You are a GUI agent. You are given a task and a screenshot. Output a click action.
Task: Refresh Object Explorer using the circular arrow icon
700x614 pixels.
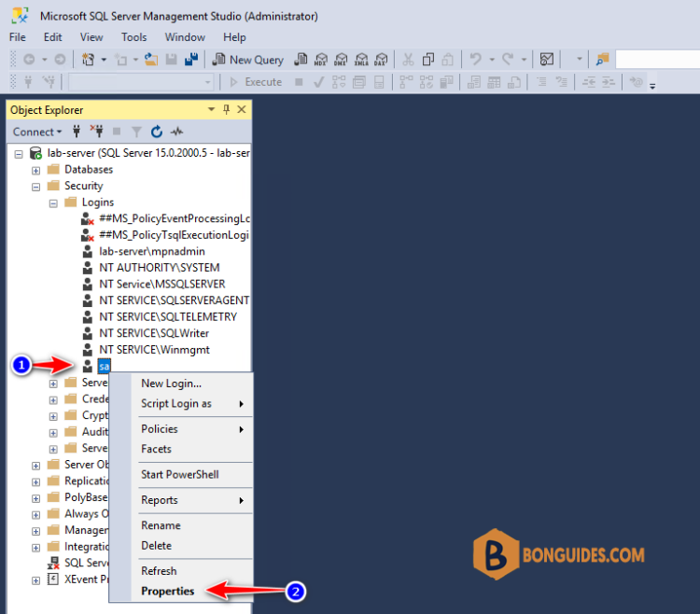pyautogui.click(x=157, y=132)
